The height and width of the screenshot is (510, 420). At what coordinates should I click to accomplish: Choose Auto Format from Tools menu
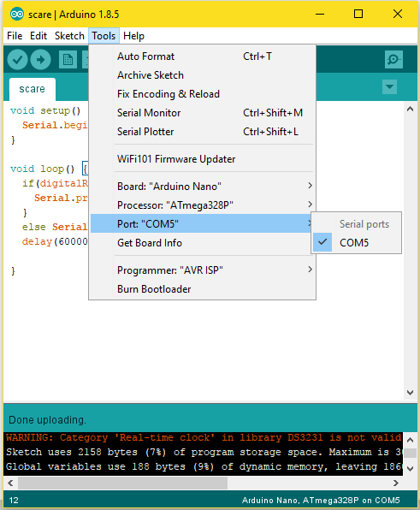(202, 56)
